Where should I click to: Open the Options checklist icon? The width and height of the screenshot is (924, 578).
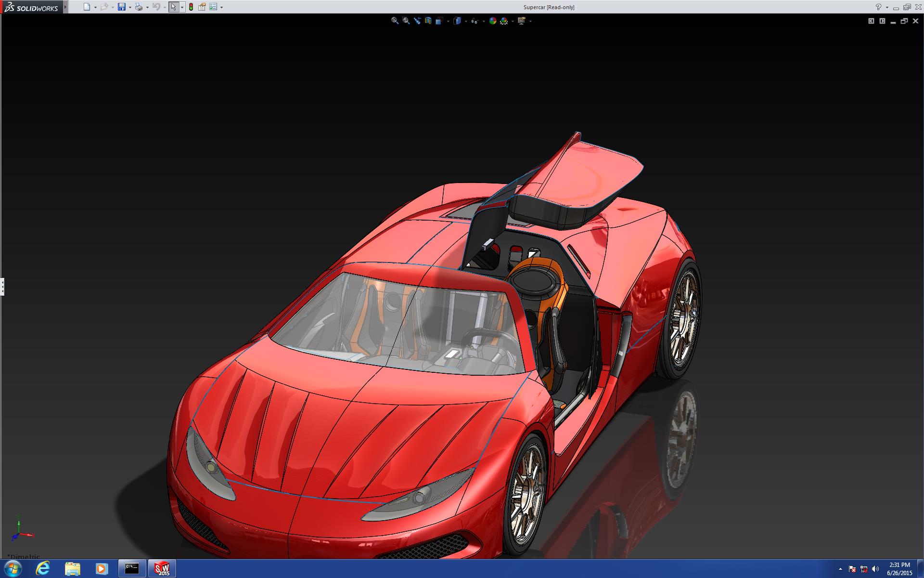pyautogui.click(x=213, y=7)
